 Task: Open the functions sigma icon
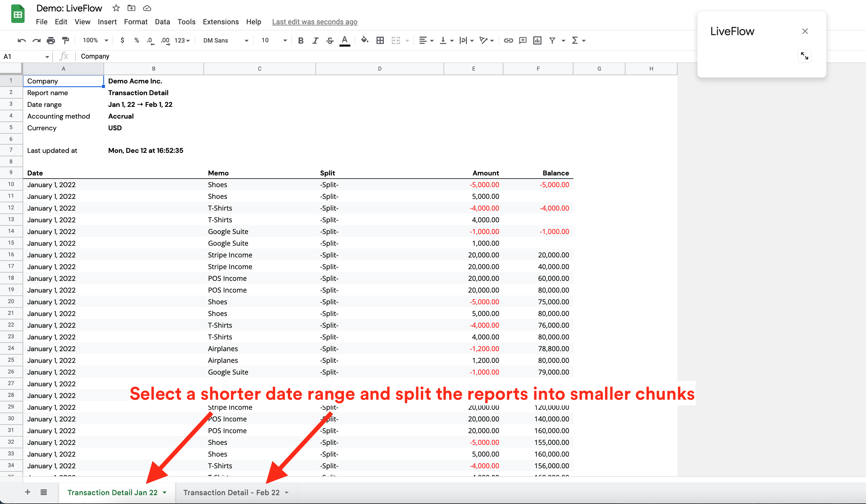(575, 41)
